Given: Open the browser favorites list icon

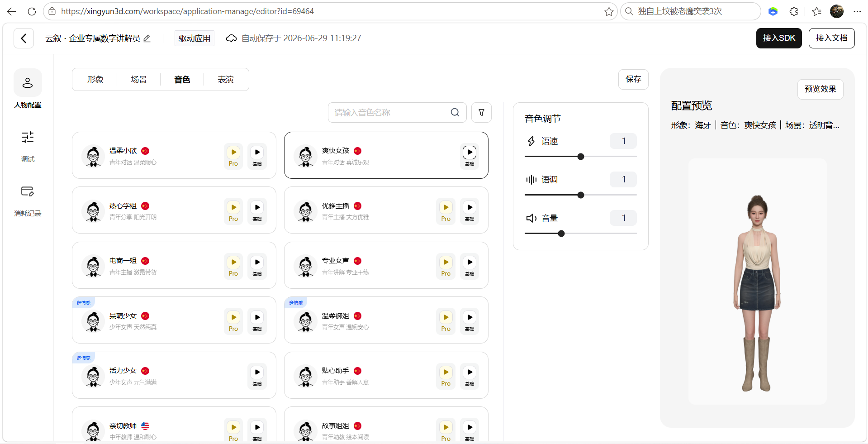Looking at the screenshot, I should coord(816,11).
